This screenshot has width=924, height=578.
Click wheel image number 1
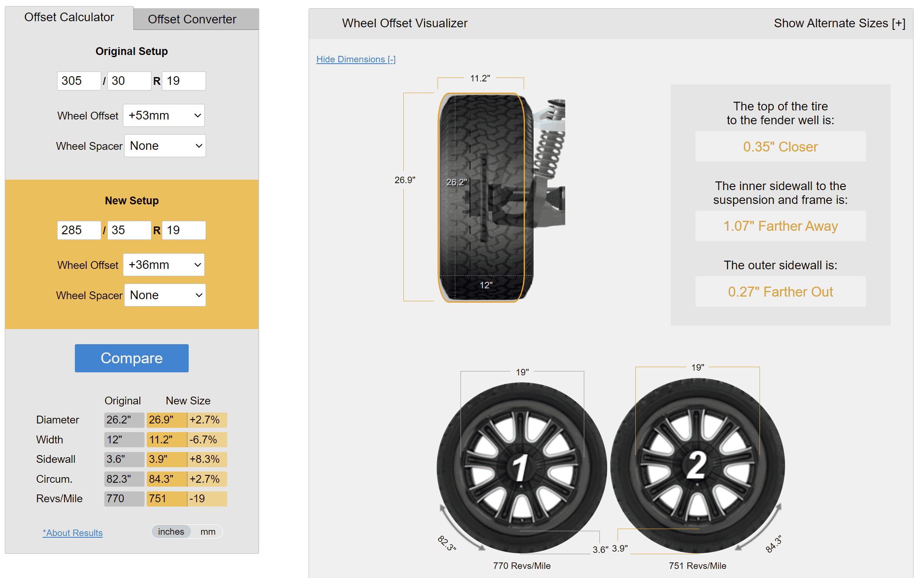[x=522, y=468]
